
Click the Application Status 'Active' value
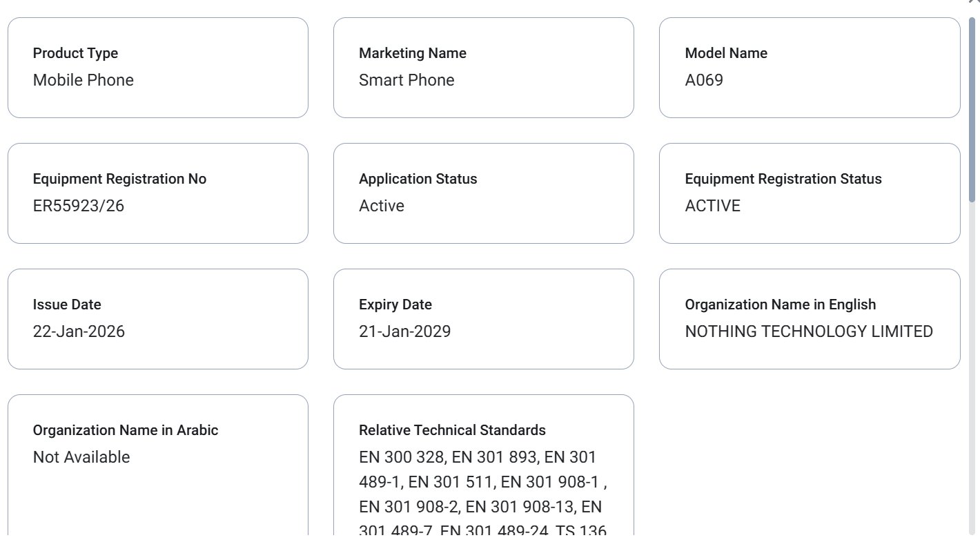382,206
